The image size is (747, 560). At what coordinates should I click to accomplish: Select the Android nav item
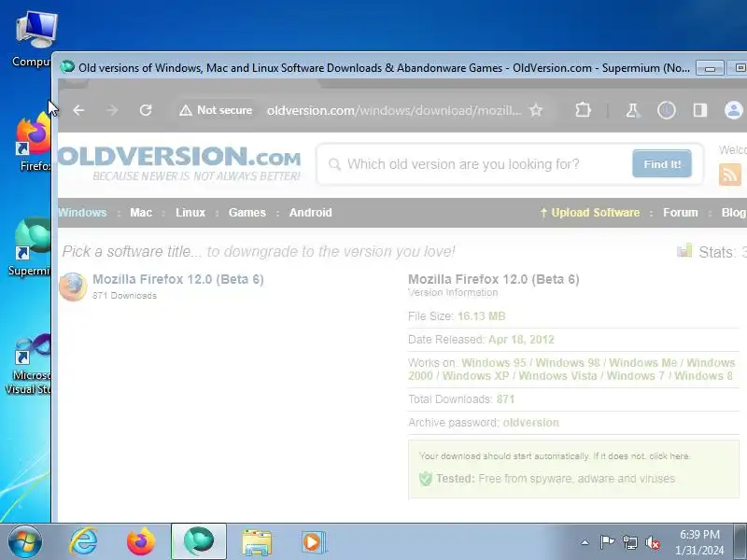click(311, 213)
